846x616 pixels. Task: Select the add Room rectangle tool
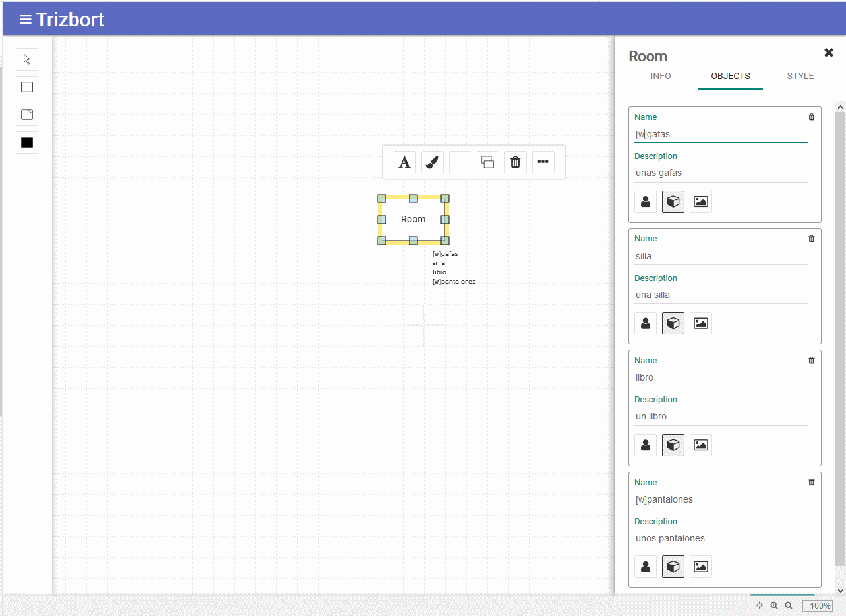[27, 87]
